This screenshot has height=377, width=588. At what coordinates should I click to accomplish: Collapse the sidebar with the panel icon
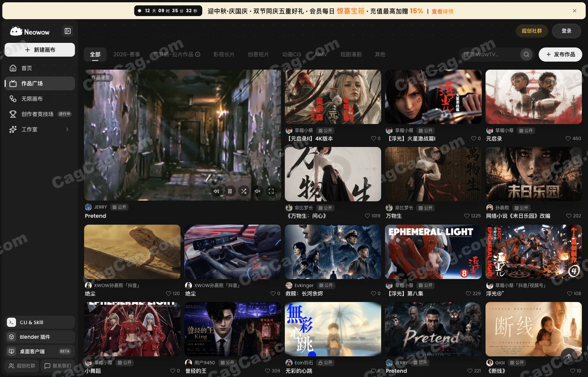[x=67, y=31]
